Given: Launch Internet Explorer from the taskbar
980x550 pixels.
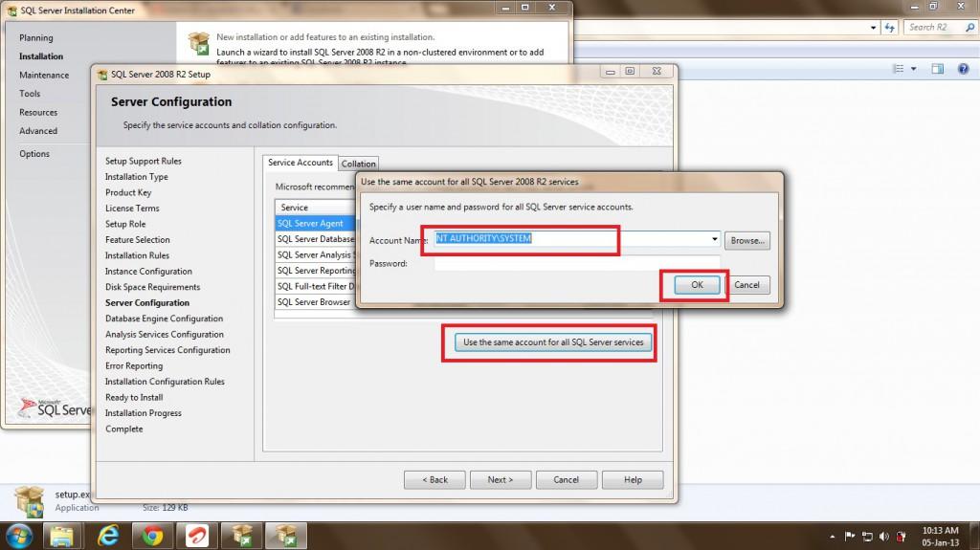Looking at the screenshot, I should tap(108, 537).
